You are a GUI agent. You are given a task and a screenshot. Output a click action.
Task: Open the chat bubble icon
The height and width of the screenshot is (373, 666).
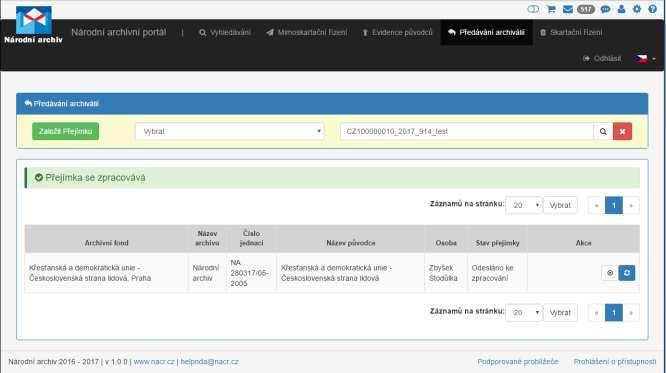(605, 9)
